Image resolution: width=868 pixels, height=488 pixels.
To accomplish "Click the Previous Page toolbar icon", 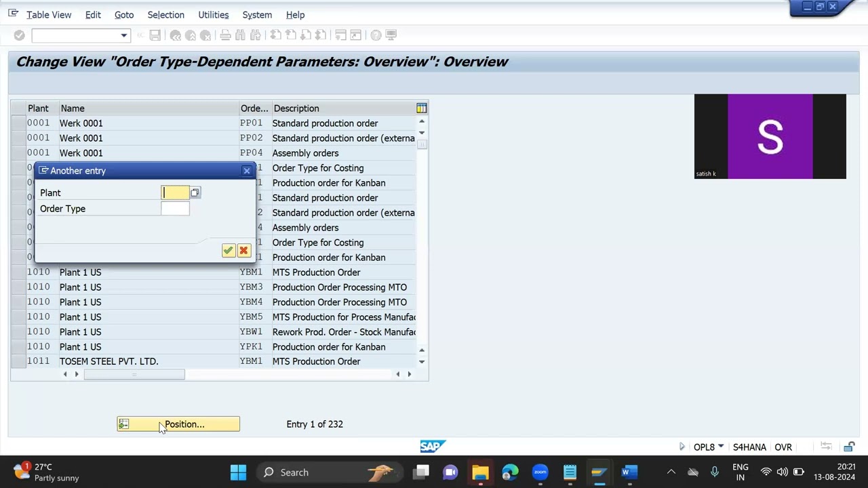I will (290, 35).
